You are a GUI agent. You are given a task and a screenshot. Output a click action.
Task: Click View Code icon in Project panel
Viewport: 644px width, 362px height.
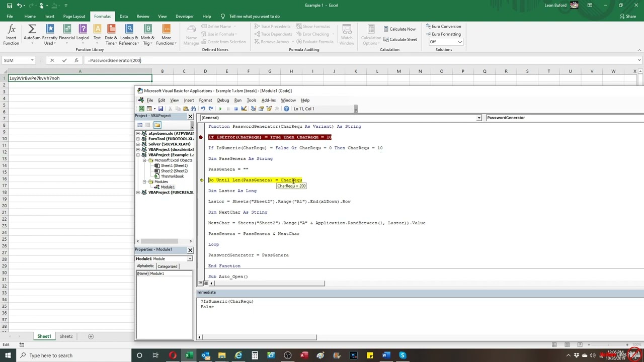point(140,125)
